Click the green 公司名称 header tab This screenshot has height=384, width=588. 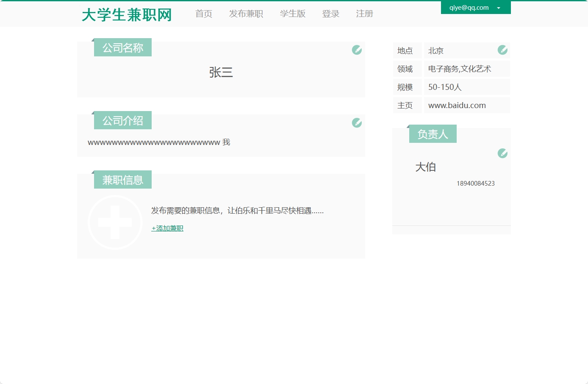coord(122,47)
